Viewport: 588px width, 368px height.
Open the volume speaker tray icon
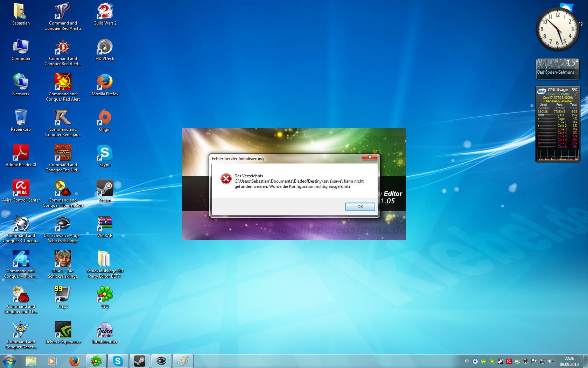(551, 361)
